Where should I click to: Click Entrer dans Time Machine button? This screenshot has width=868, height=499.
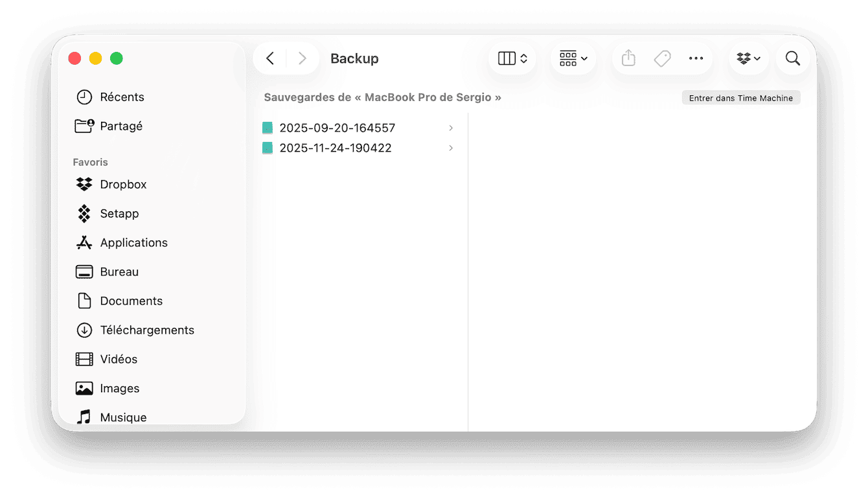[x=741, y=98]
